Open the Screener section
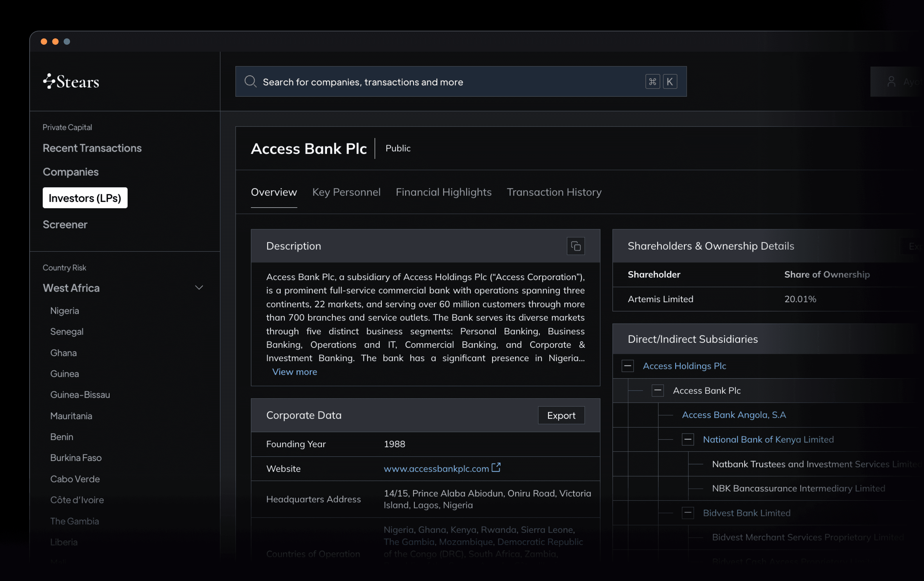This screenshot has height=581, width=924. click(65, 224)
